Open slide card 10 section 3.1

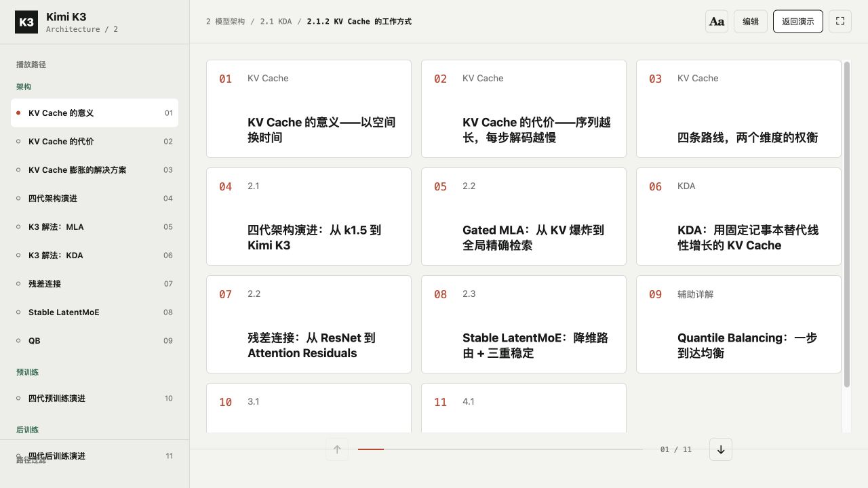[x=309, y=408]
